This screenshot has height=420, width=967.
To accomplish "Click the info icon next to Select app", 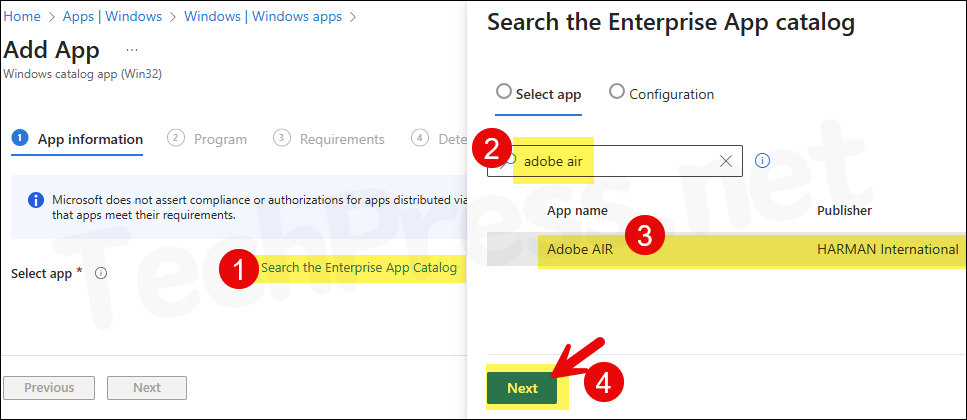I will pyautogui.click(x=101, y=273).
